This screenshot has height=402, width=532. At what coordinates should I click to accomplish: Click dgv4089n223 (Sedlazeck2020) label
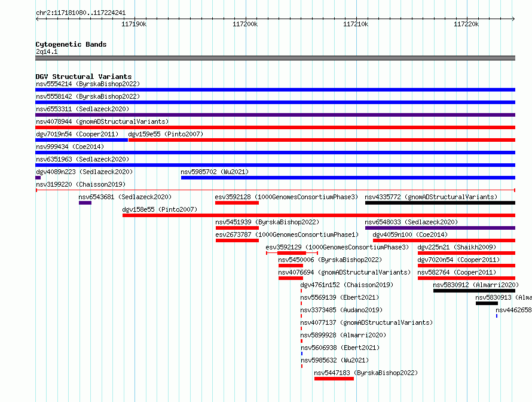[84, 172]
